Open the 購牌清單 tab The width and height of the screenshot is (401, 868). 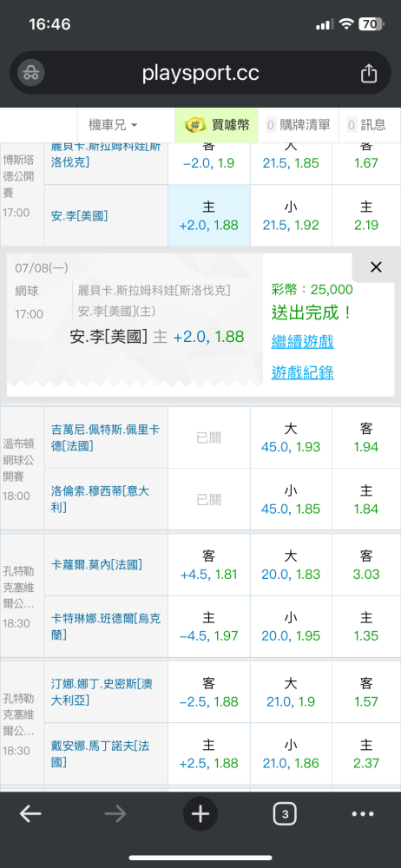[299, 125]
